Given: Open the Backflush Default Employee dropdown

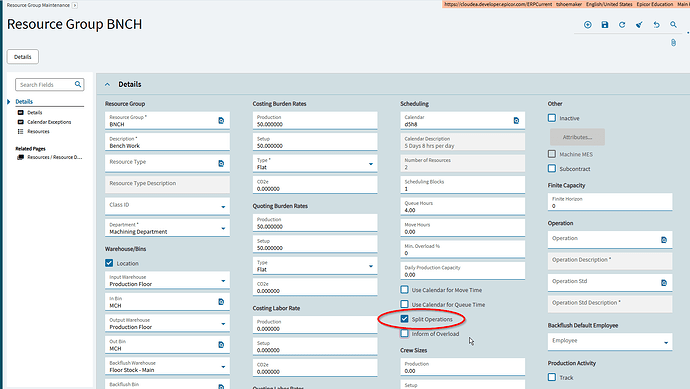Looking at the screenshot, I should (666, 343).
